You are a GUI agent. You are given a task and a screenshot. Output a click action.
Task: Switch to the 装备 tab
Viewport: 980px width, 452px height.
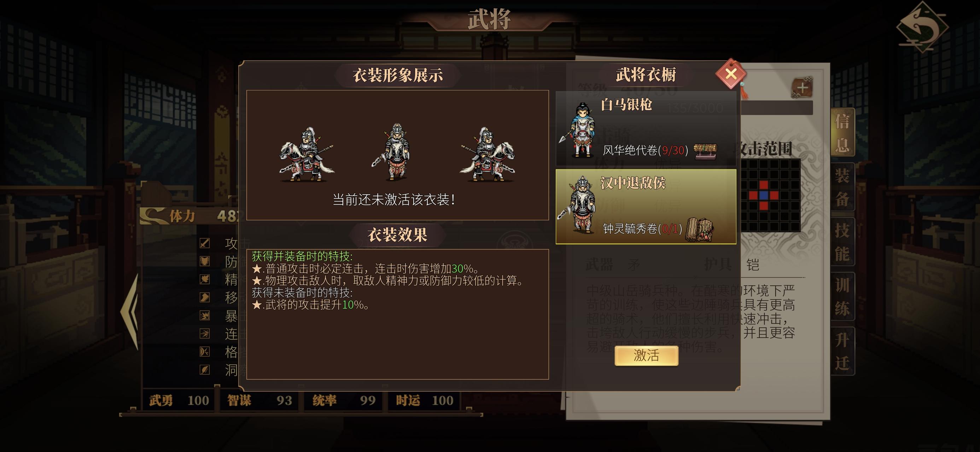click(x=842, y=187)
